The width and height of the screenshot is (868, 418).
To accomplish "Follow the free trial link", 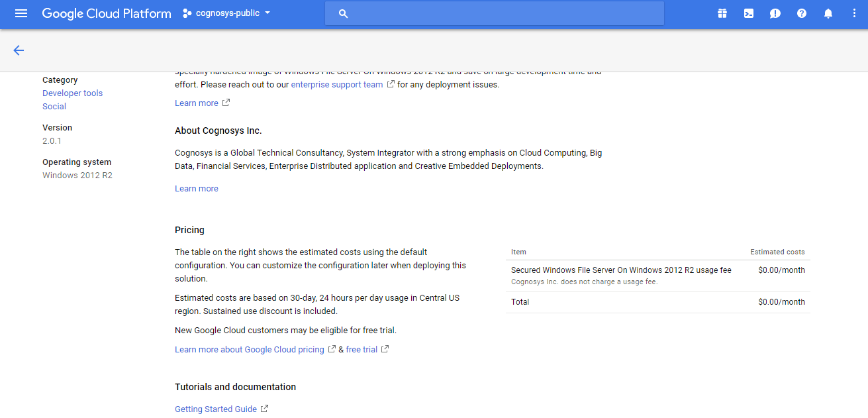I will point(362,350).
